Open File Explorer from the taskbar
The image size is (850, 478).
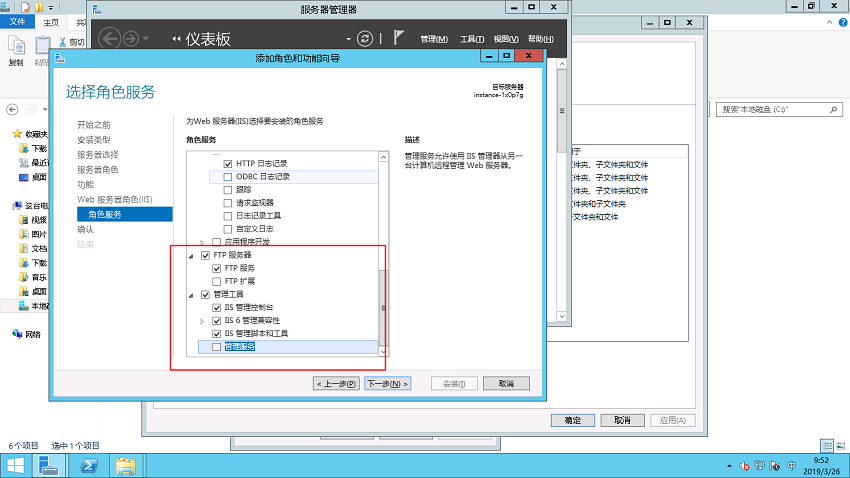pyautogui.click(x=126, y=466)
